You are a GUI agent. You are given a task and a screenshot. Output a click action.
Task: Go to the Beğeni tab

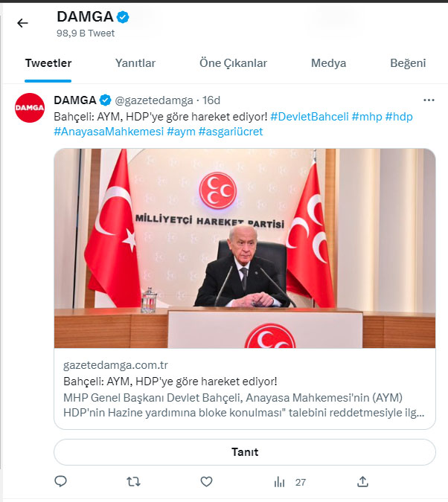(408, 63)
